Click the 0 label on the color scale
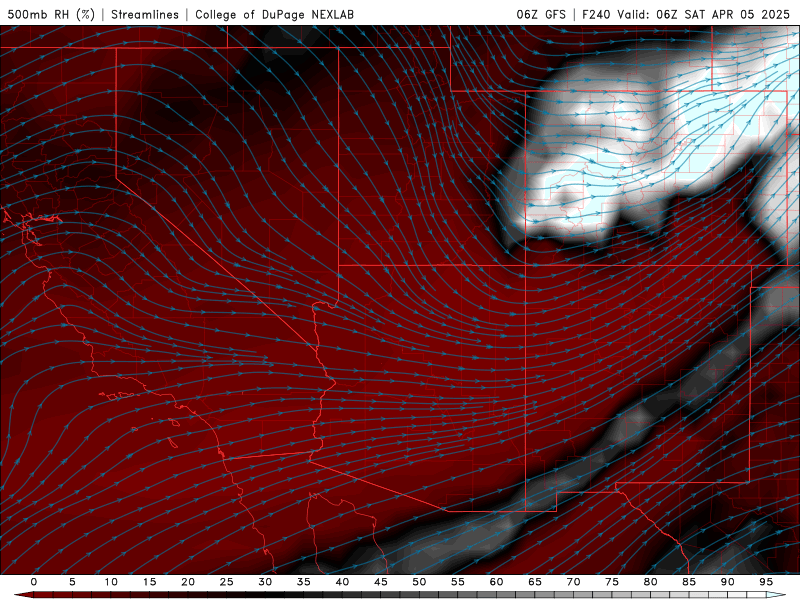 [x=34, y=582]
